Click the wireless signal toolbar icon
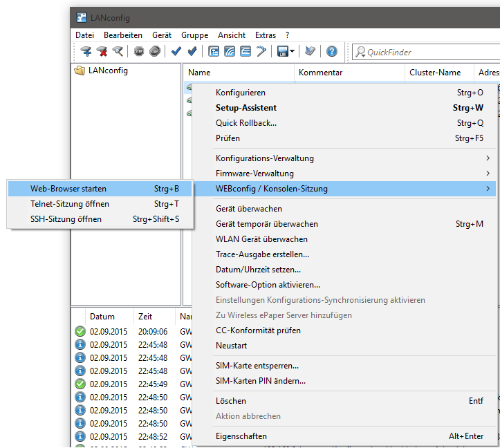 pos(230,52)
